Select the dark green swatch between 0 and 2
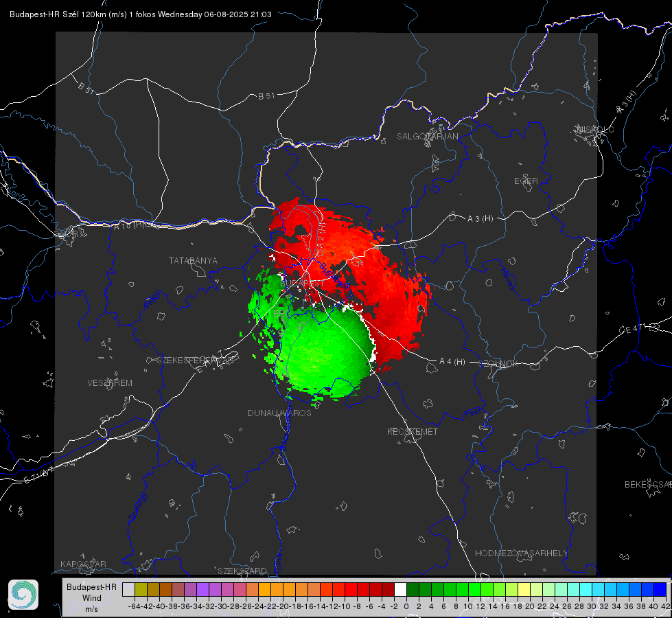The image size is (672, 618). (413, 589)
